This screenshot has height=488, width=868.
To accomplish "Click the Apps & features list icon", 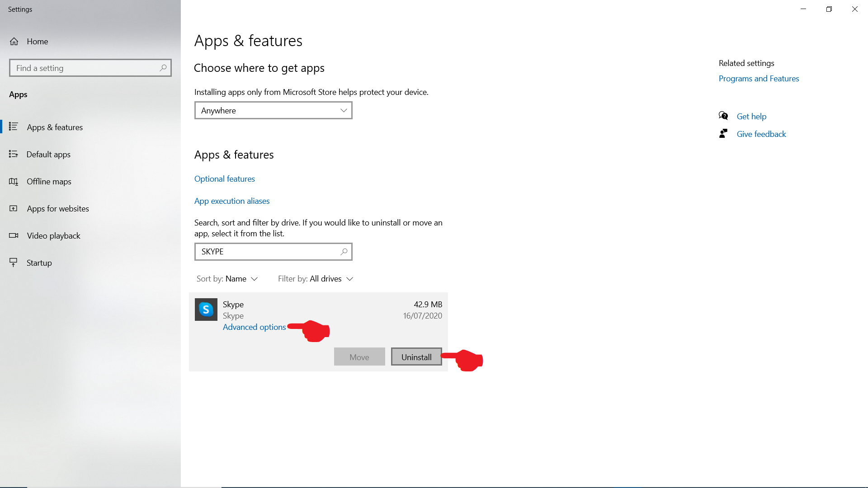I will pyautogui.click(x=14, y=127).
